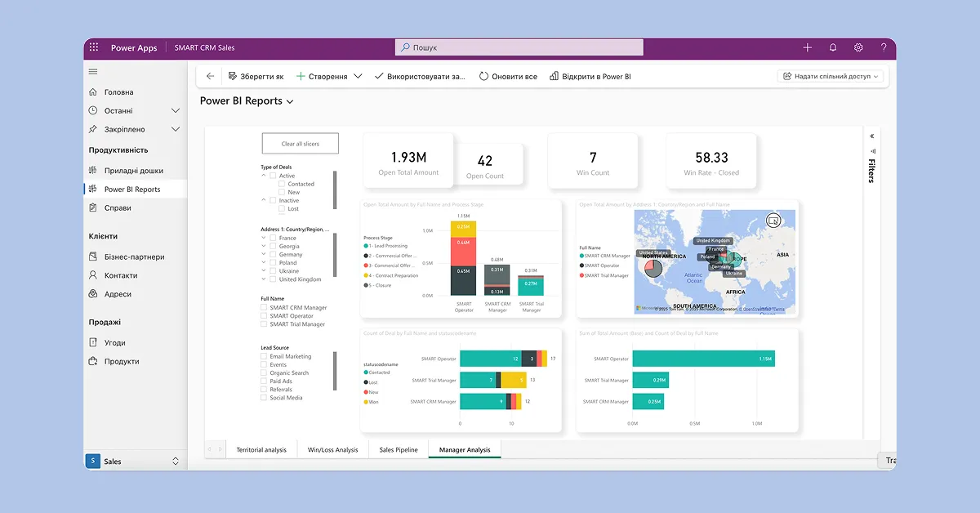Open Відкрити в Power BI
This screenshot has height=513, width=980.
tap(590, 76)
